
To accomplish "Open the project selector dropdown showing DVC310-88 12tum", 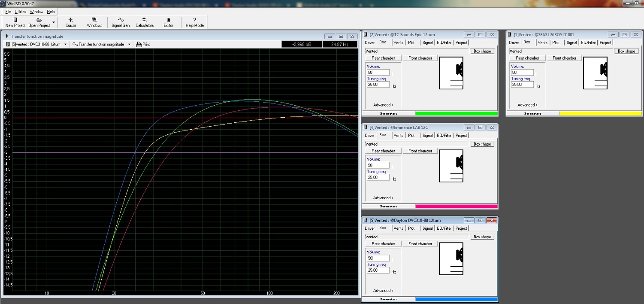I will [65, 44].
